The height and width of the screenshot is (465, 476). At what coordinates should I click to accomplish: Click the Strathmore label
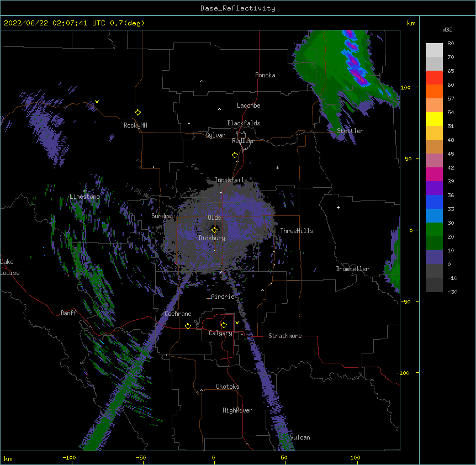click(x=285, y=336)
